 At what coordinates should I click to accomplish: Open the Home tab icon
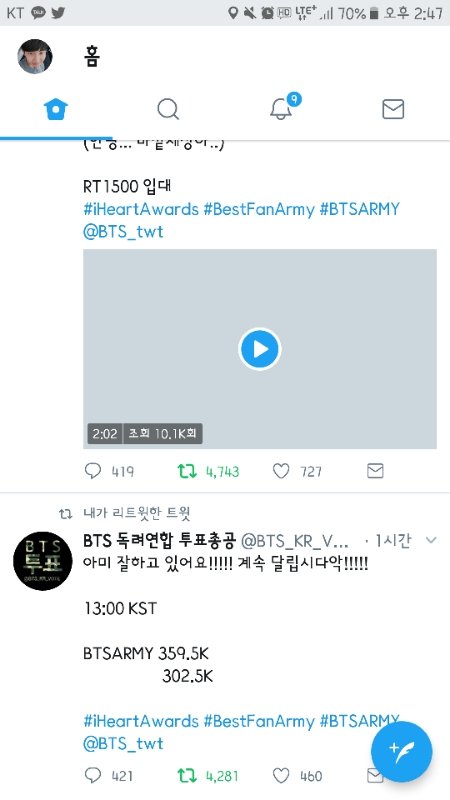[x=56, y=109]
